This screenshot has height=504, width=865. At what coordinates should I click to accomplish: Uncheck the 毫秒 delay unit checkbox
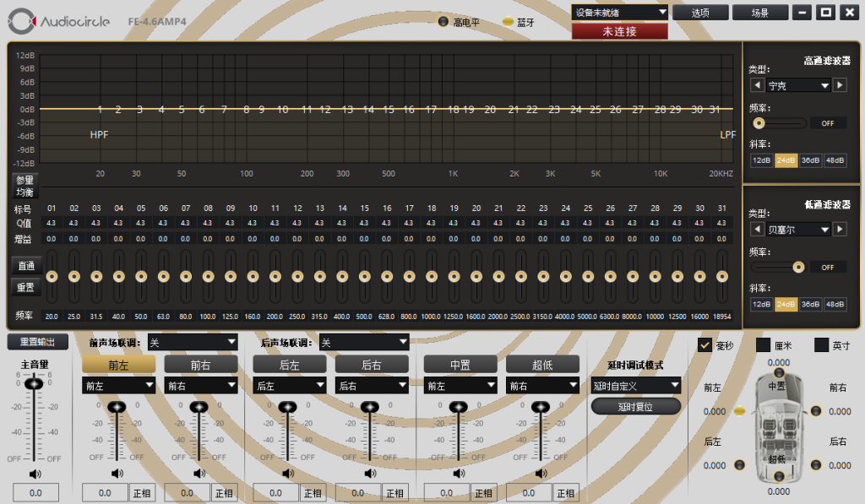705,345
